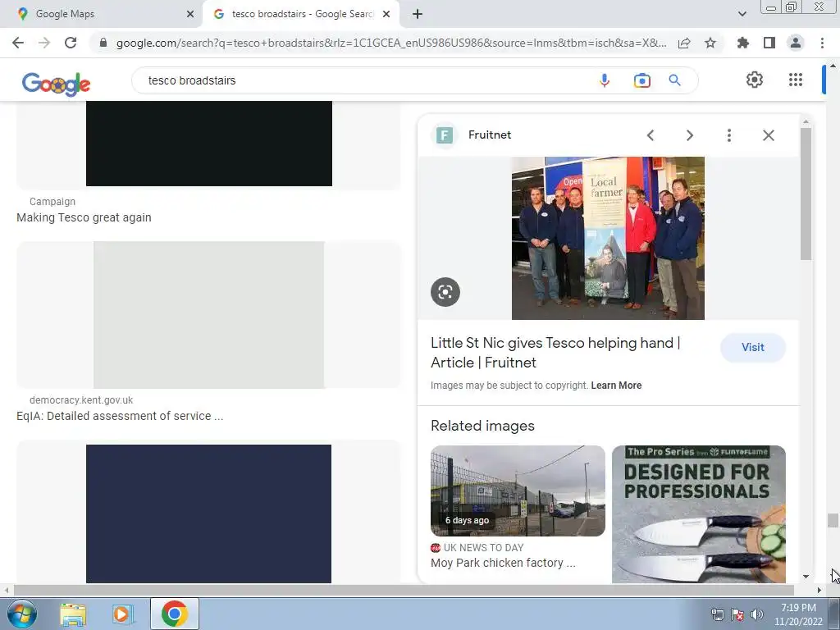
Task: Click the Local farmer preview photo
Action: [x=608, y=239]
